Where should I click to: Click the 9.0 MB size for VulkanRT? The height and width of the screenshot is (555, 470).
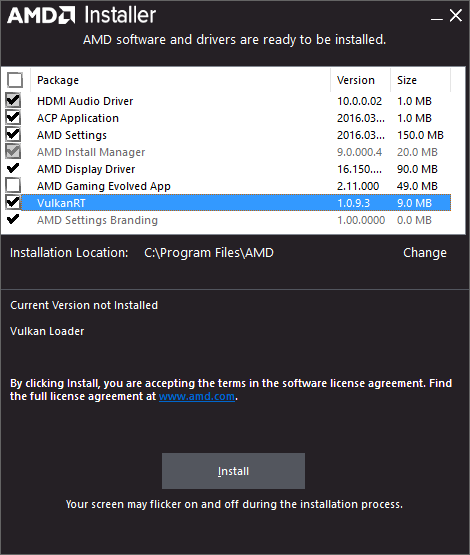[x=414, y=203]
